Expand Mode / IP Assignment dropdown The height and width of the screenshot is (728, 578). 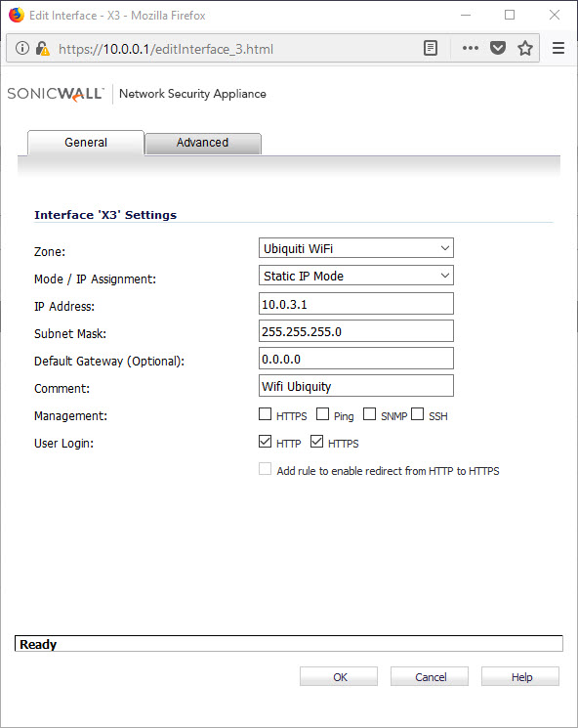(x=355, y=276)
